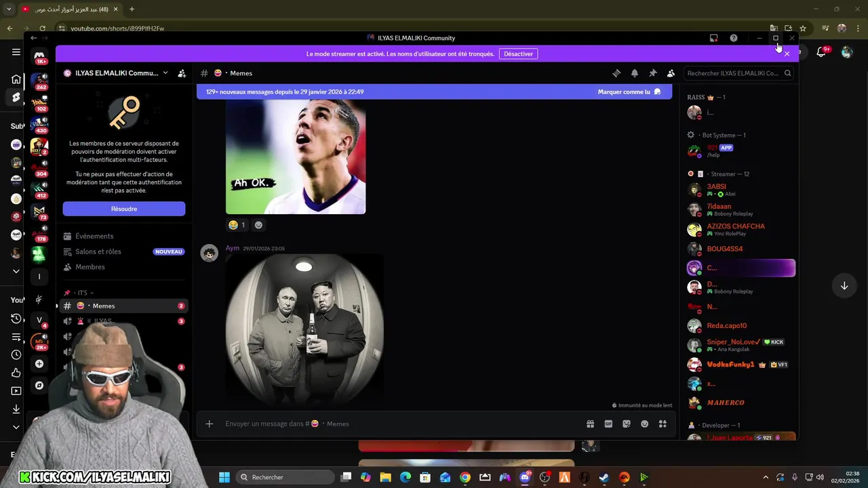This screenshot has height=488, width=868.
Task: Open the emoji picker
Action: [x=645, y=424]
